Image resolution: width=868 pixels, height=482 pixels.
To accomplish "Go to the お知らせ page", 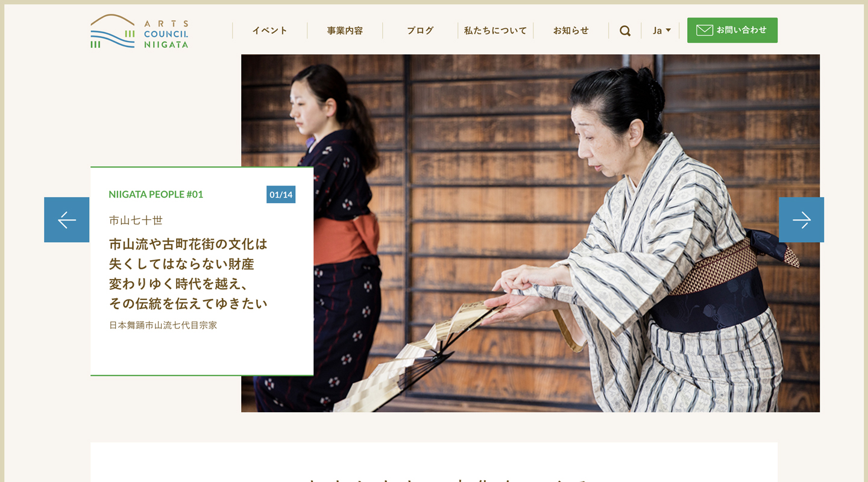I will [571, 31].
